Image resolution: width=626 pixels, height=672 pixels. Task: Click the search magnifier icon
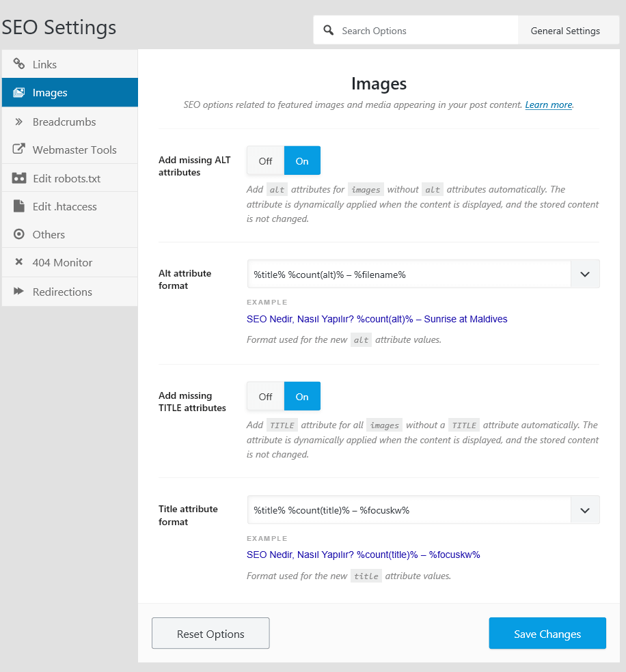pos(329,30)
